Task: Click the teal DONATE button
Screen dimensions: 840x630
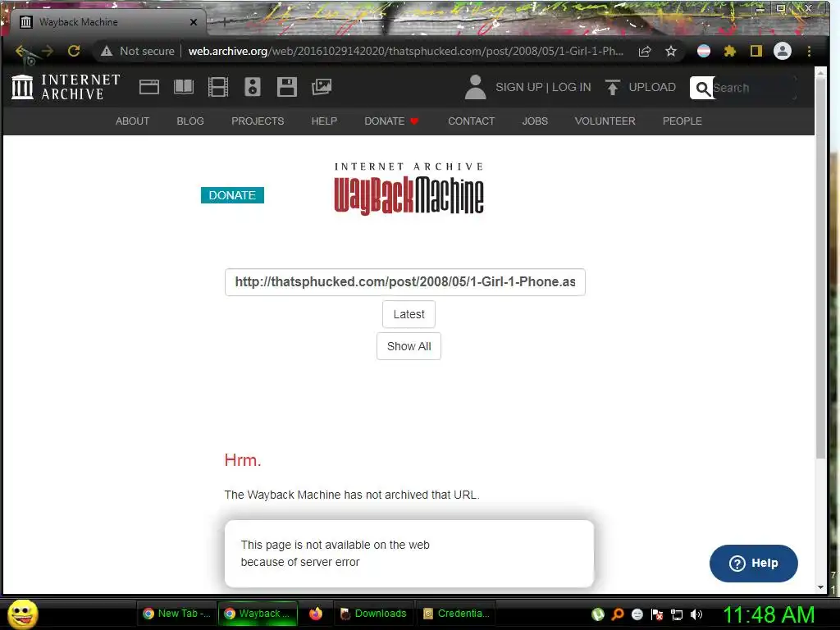Action: tap(232, 195)
